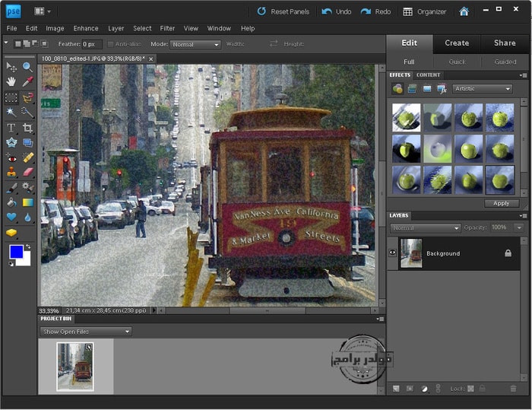
Task: Select the Blur droplet tool
Action: click(27, 217)
